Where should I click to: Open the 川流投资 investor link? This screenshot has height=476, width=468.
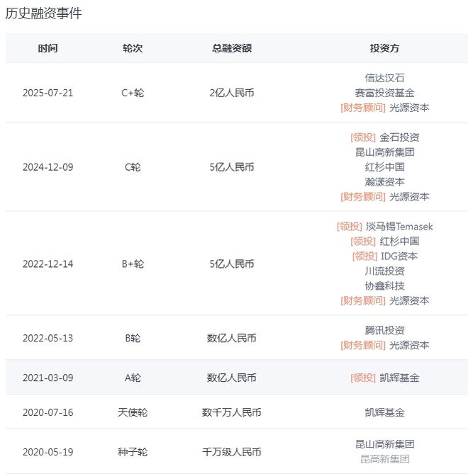pos(384,271)
